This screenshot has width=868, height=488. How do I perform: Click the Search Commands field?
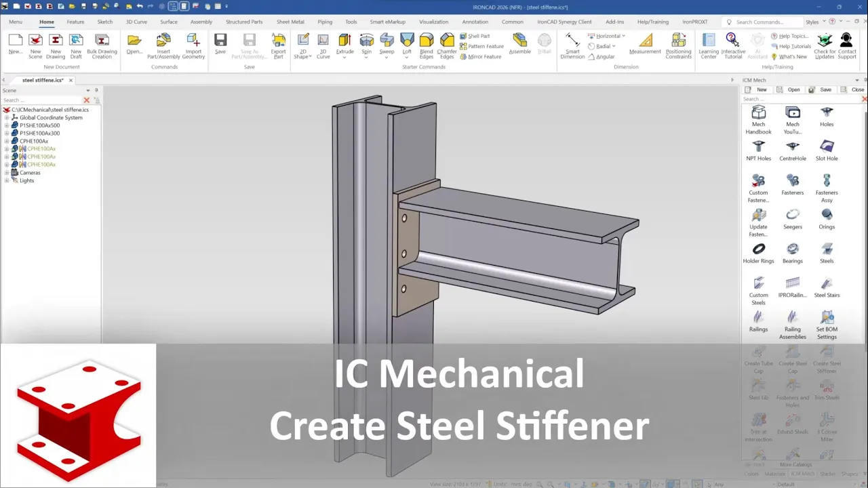coord(763,22)
